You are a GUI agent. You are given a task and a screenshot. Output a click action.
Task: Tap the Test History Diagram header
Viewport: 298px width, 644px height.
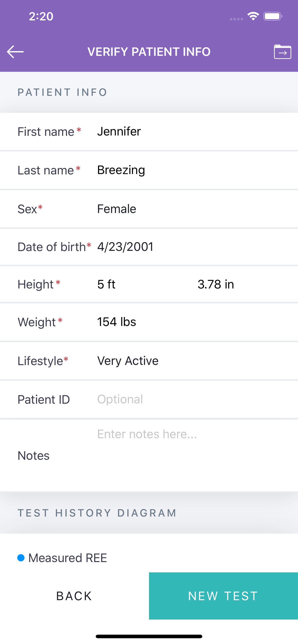click(97, 513)
